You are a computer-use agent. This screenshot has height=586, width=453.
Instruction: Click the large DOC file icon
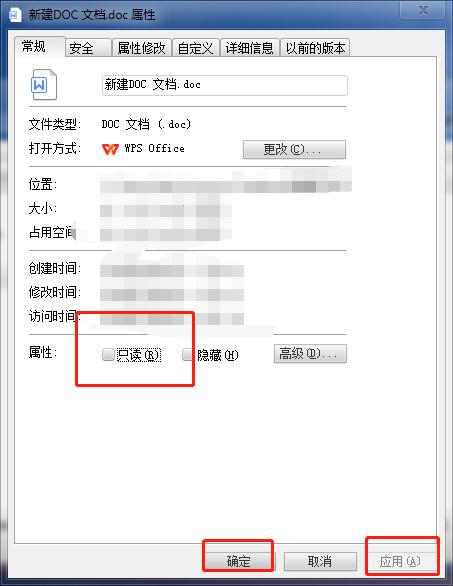pyautogui.click(x=44, y=85)
